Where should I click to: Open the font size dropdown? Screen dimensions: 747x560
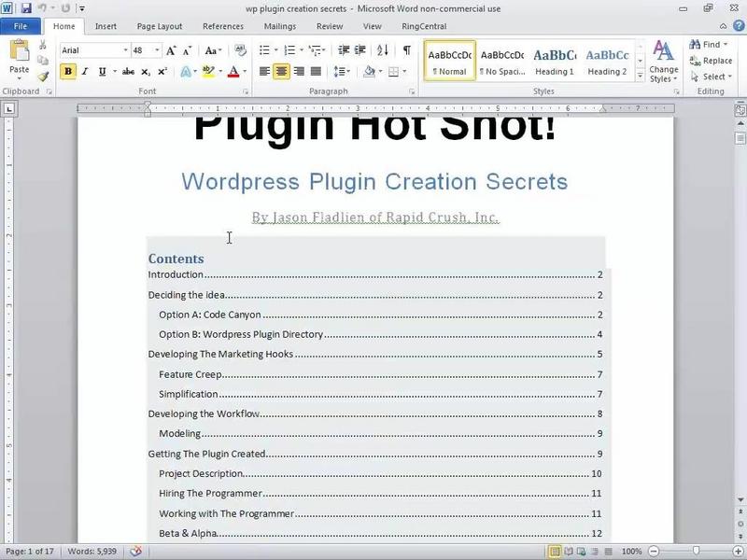pos(157,50)
